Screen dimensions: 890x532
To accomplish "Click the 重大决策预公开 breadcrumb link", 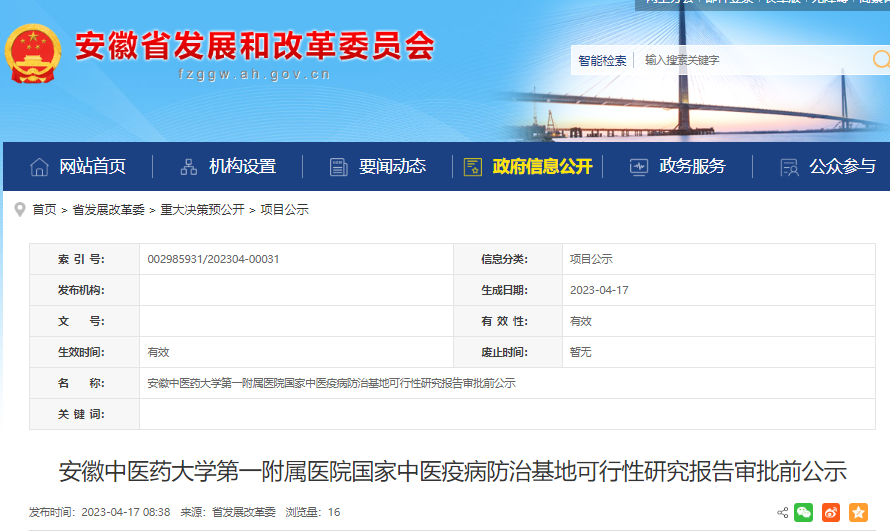I will click(x=202, y=210).
